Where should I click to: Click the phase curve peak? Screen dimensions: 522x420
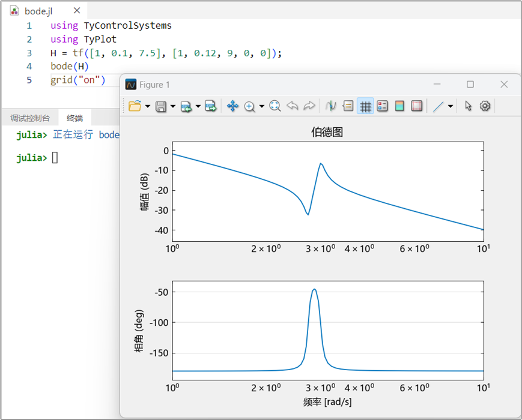pos(314,289)
